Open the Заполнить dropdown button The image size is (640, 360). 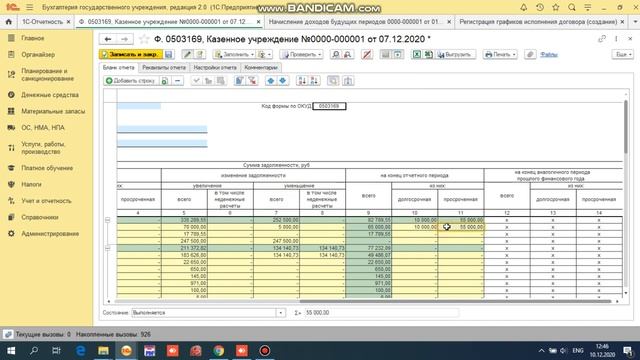coord(234,54)
